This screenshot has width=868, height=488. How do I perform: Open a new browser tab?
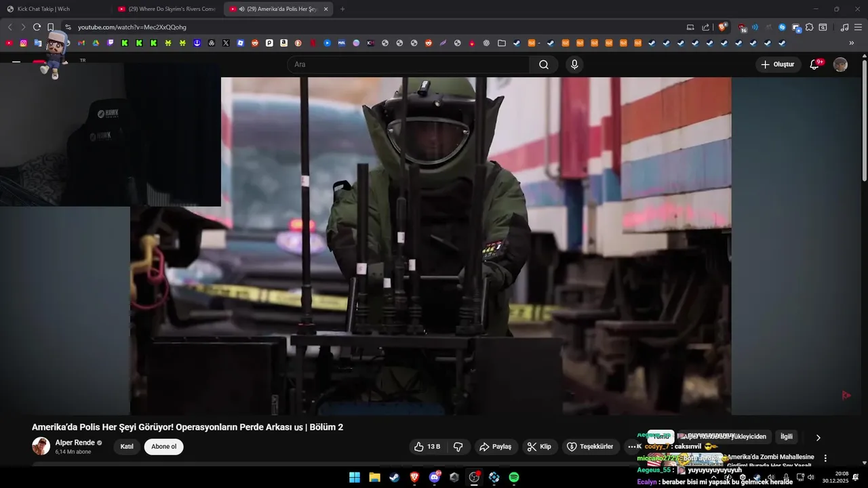click(342, 9)
